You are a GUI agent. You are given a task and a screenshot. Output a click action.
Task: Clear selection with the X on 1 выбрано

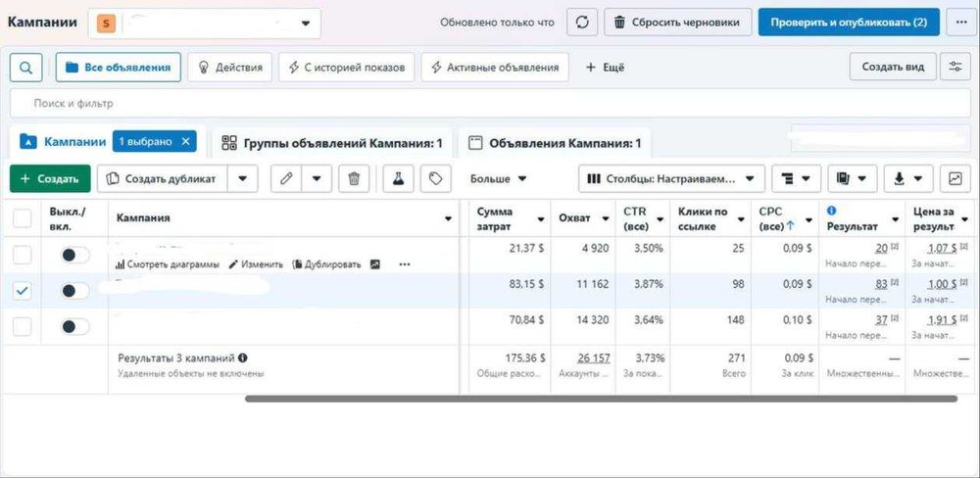(185, 141)
